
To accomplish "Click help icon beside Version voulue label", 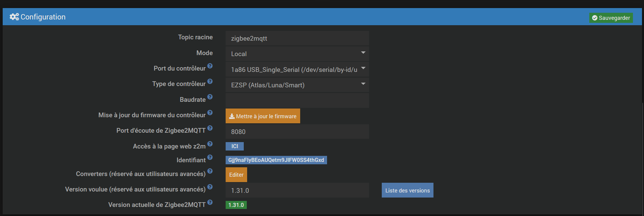I will [210, 187].
